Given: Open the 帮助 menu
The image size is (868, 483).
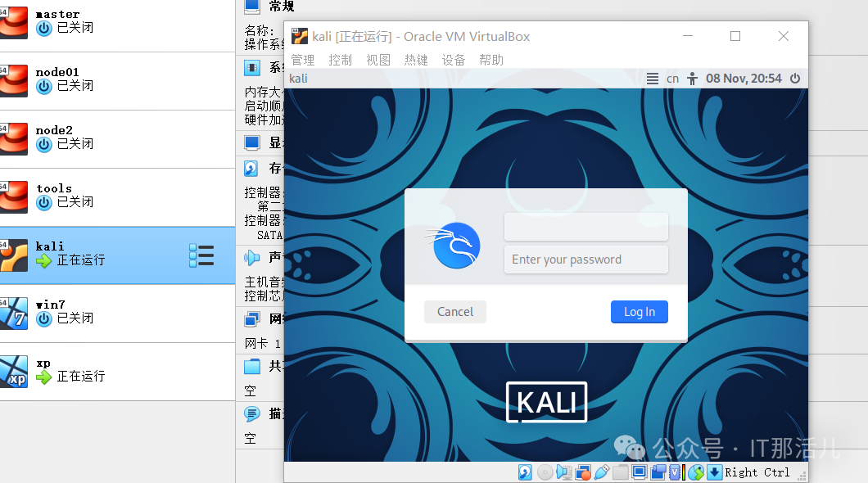Looking at the screenshot, I should coord(491,60).
